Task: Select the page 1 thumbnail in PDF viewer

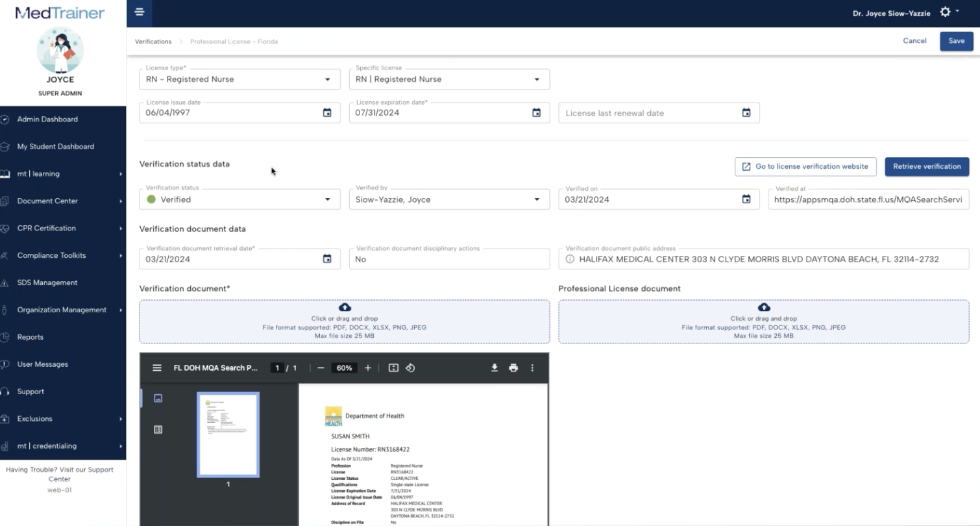Action: pyautogui.click(x=228, y=434)
